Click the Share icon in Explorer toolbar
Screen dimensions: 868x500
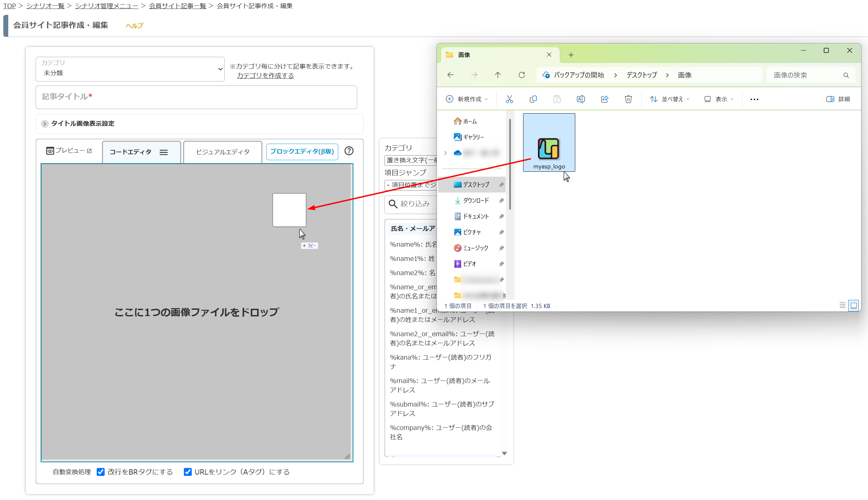point(605,99)
